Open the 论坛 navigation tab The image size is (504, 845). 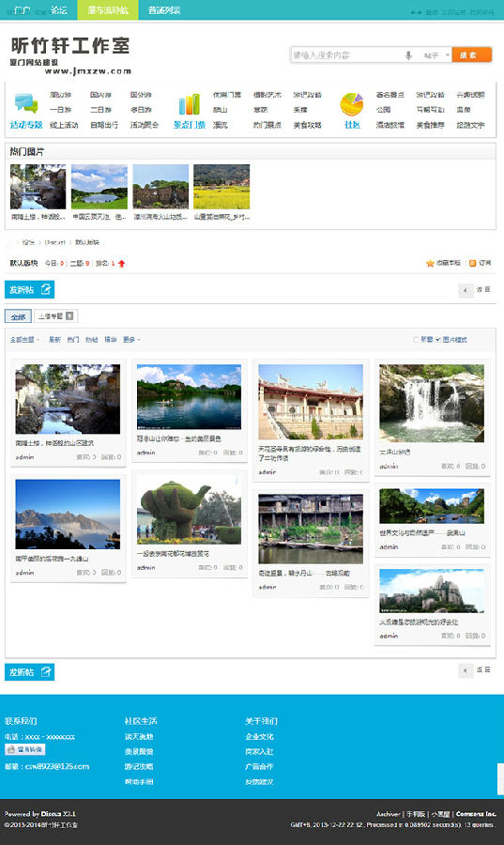click(x=59, y=9)
